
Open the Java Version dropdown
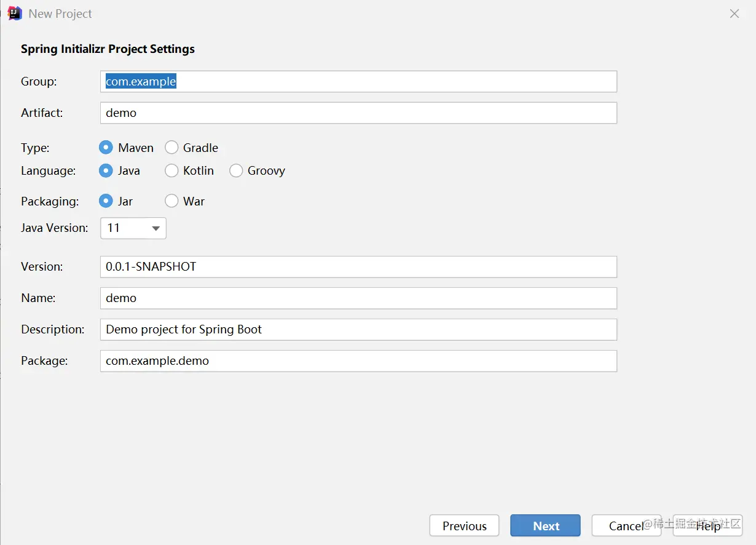pyautogui.click(x=133, y=228)
